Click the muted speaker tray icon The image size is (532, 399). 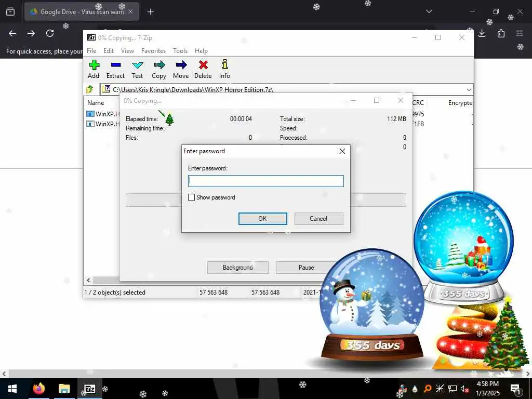pos(464,389)
